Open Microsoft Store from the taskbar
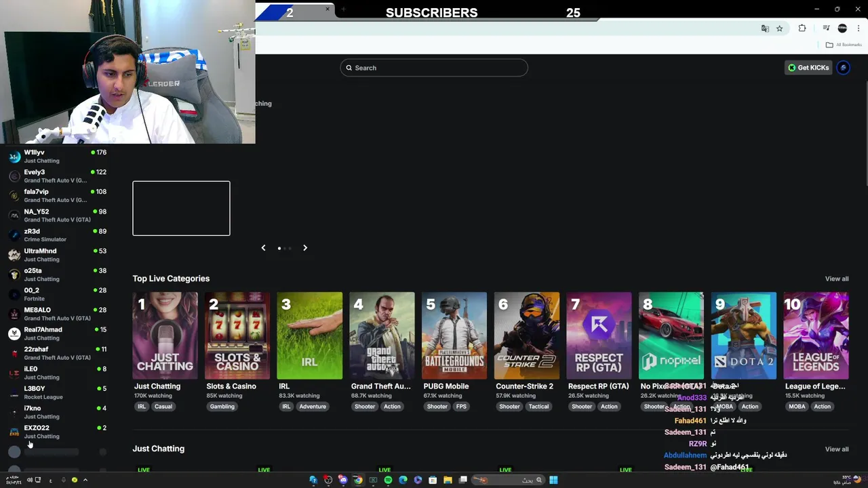Image resolution: width=868 pixels, height=488 pixels. (x=433, y=480)
